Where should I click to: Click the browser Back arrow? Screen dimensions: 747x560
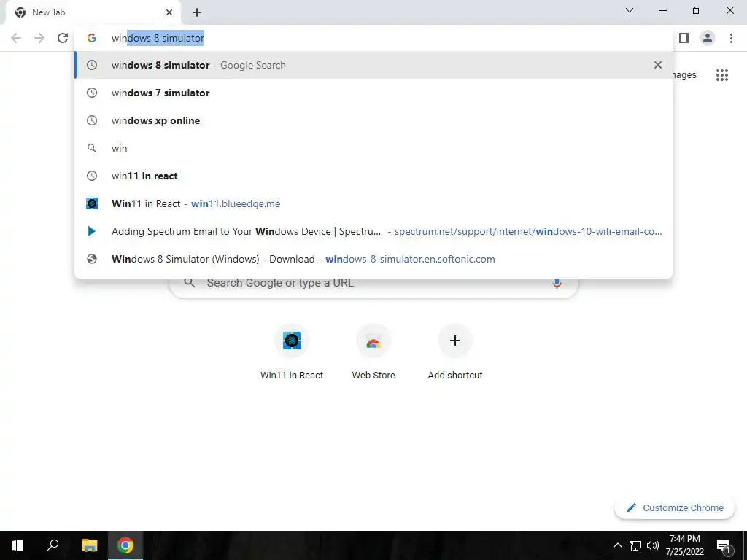point(16,38)
